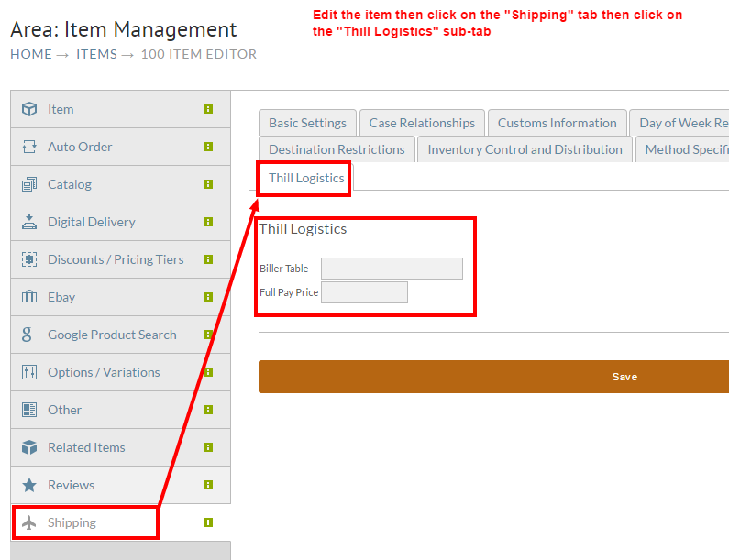Viewport: 729px width, 560px height.
Task: Open the Customs Information tab
Action: tap(557, 123)
